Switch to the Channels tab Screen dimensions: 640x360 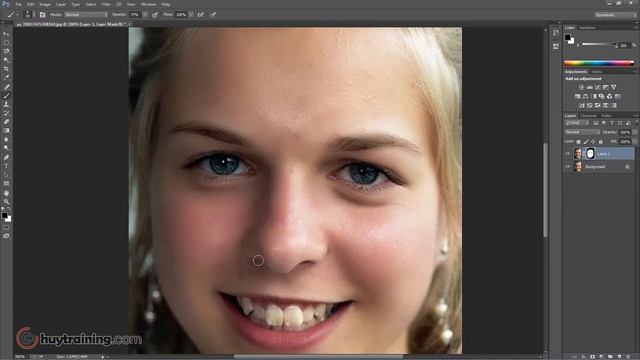point(589,116)
